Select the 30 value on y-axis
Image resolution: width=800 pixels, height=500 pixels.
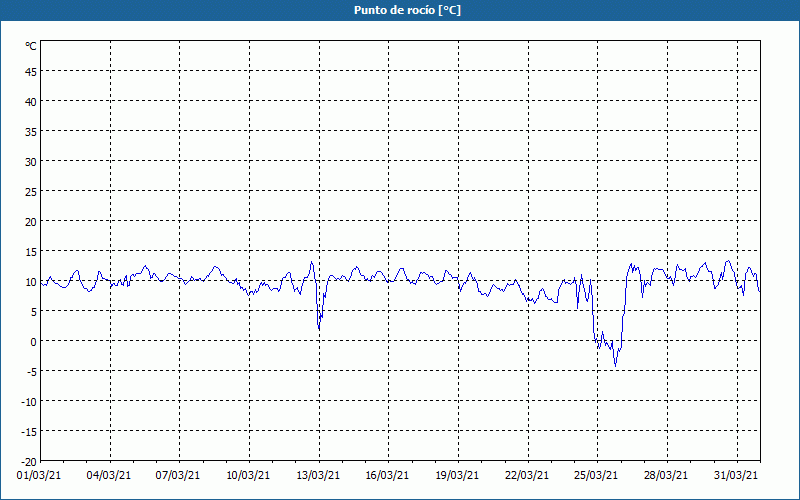click(31, 162)
